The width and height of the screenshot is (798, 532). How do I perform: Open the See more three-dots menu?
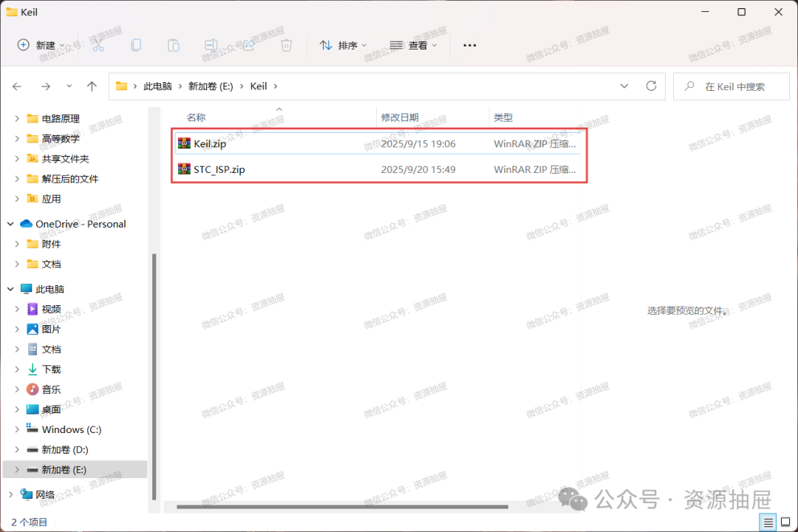(470, 45)
